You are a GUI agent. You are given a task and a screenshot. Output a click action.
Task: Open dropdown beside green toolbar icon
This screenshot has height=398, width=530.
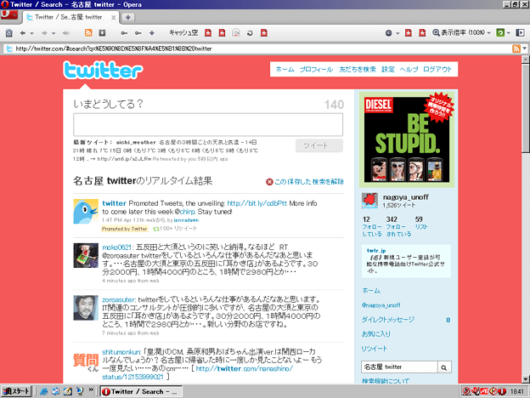coord(508,33)
